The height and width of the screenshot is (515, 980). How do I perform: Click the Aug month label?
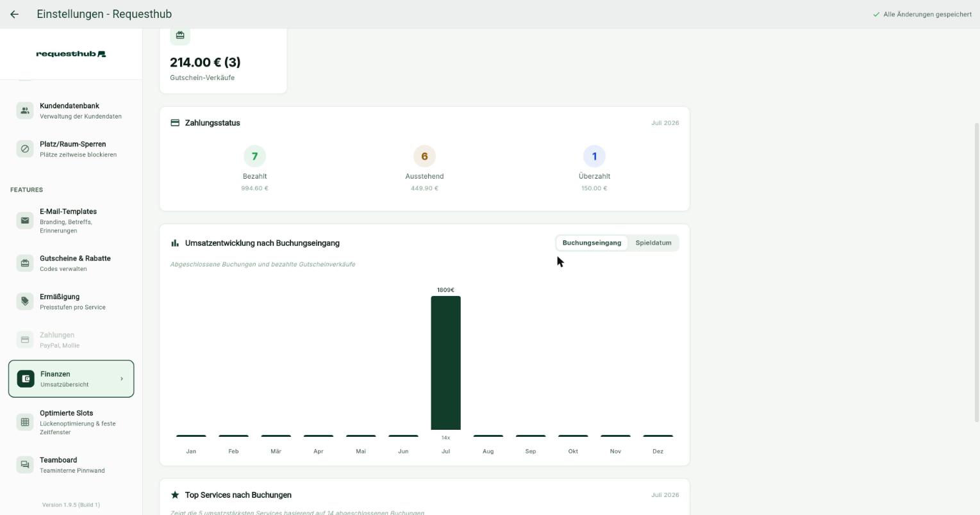(x=488, y=452)
